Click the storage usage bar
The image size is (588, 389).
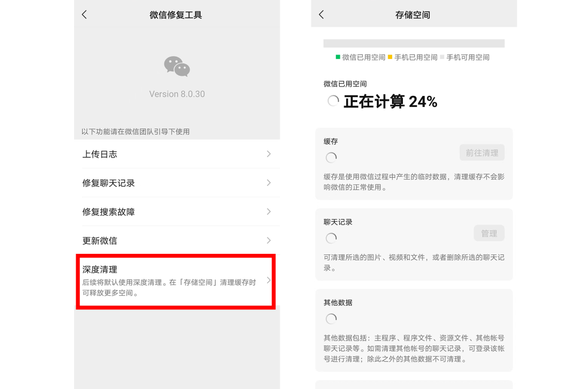[414, 43]
